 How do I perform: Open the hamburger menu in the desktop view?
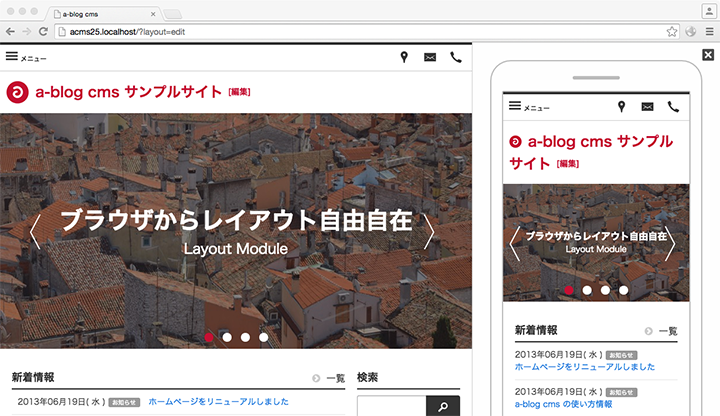pos(26,57)
